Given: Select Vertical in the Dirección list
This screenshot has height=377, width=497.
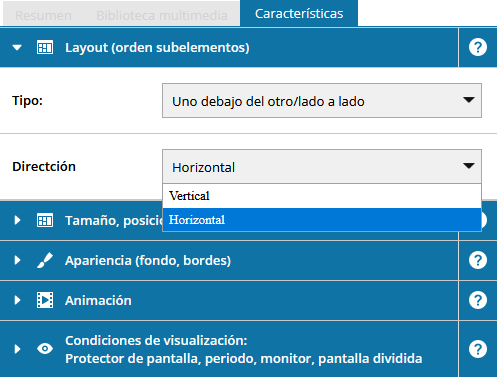Looking at the screenshot, I should point(322,196).
